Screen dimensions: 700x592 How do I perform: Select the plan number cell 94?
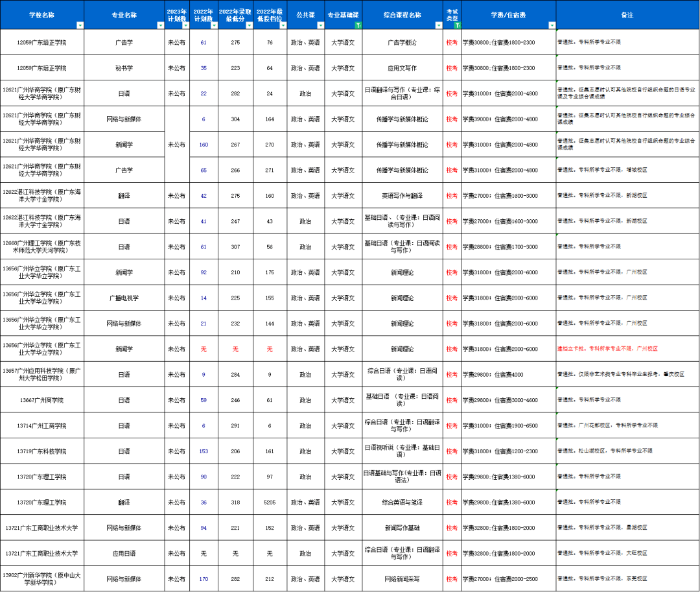(x=204, y=528)
